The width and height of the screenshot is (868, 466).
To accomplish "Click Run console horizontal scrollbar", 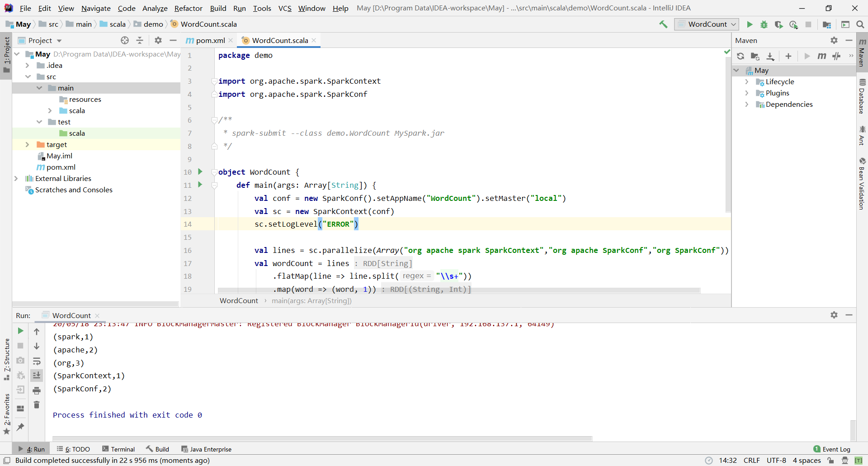I will tap(322, 438).
